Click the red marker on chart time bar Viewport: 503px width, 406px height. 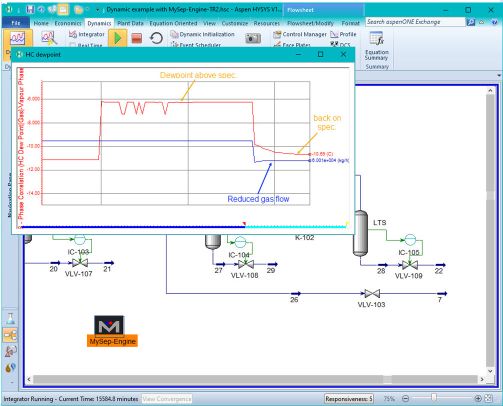click(244, 223)
